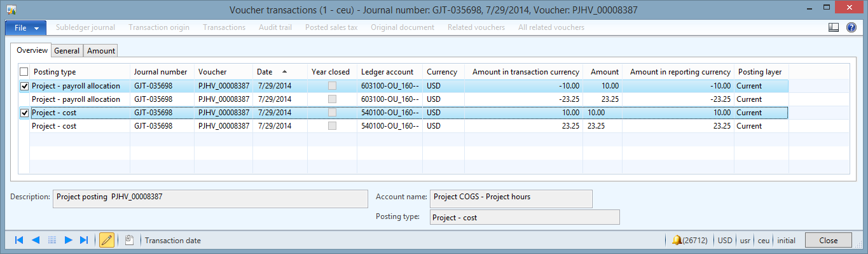The width and height of the screenshot is (868, 254).
Task: Go to the first record arrow
Action: tap(19, 240)
